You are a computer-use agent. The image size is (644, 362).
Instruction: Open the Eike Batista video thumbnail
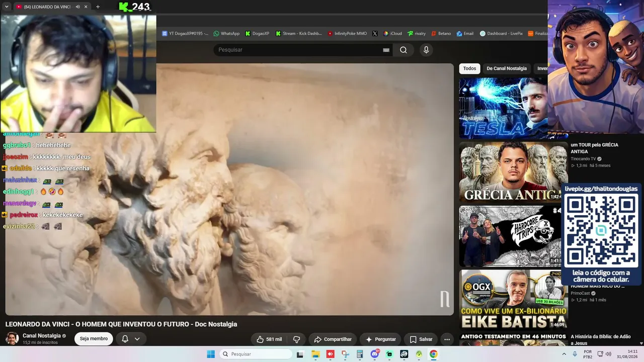[x=513, y=299]
